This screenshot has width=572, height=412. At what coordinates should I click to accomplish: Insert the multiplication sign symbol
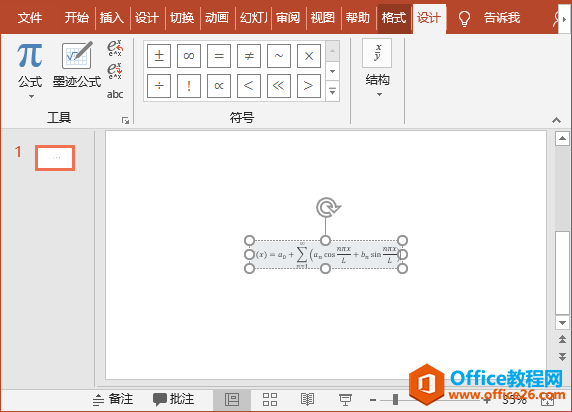309,56
